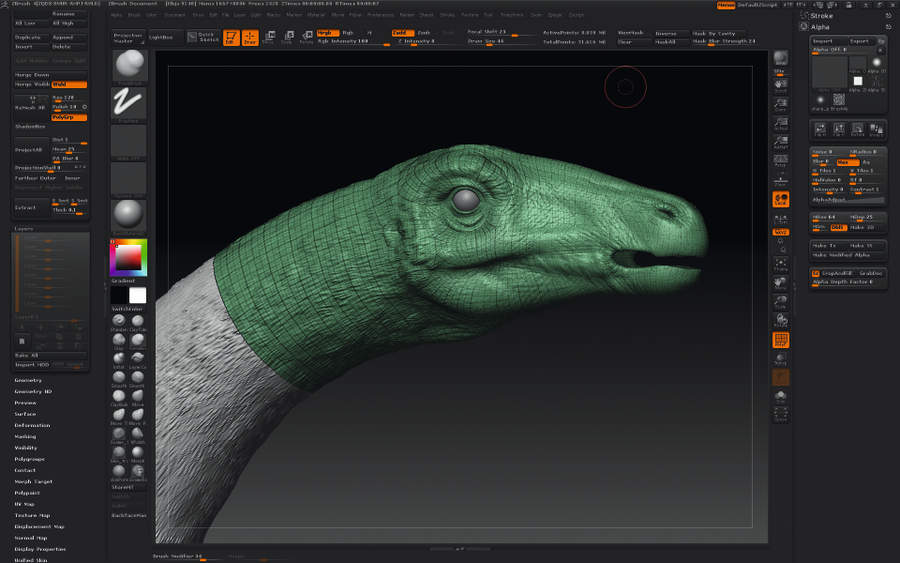
Task: Click the Edit mode icon
Action: point(231,37)
